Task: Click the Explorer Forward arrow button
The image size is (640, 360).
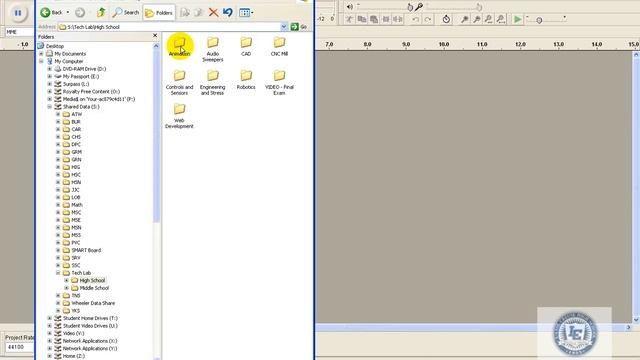Action: [x=80, y=13]
